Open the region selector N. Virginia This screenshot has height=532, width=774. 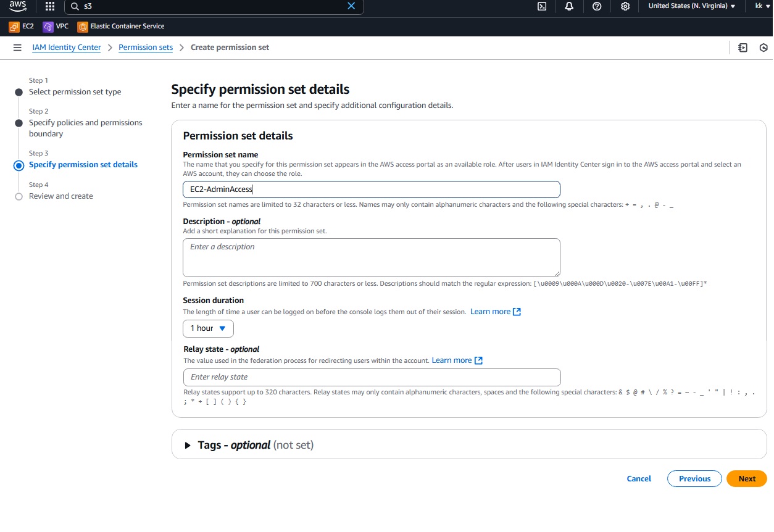pos(691,6)
